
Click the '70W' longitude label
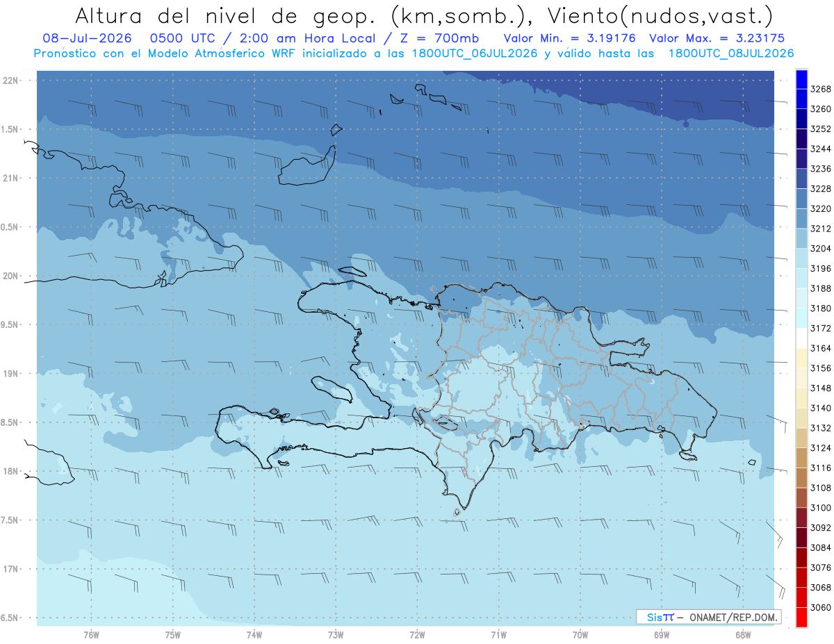(x=580, y=634)
